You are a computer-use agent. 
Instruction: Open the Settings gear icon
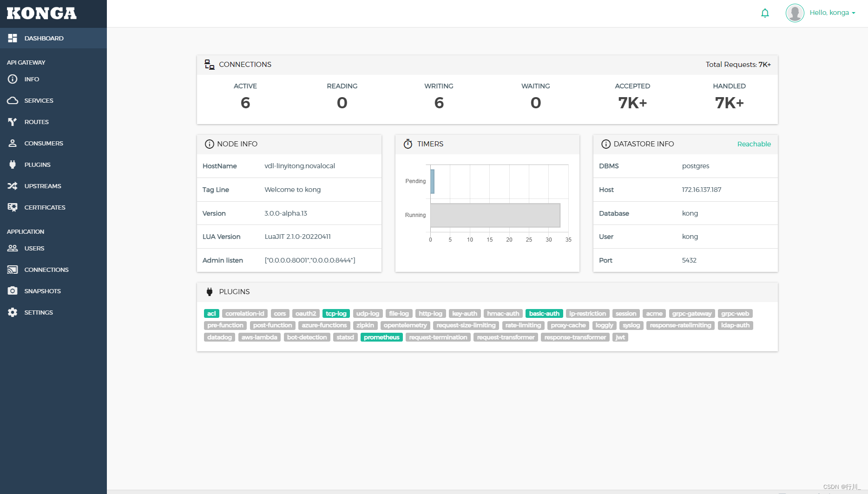13,312
